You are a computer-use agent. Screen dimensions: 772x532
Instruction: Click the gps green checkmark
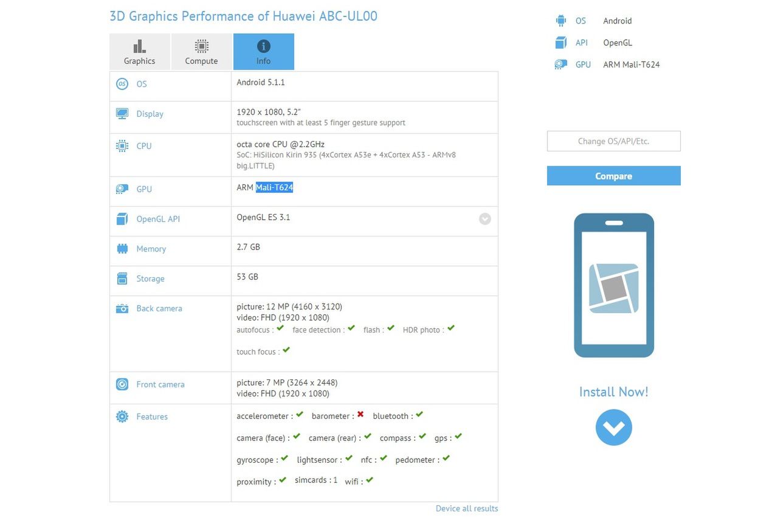coord(458,437)
